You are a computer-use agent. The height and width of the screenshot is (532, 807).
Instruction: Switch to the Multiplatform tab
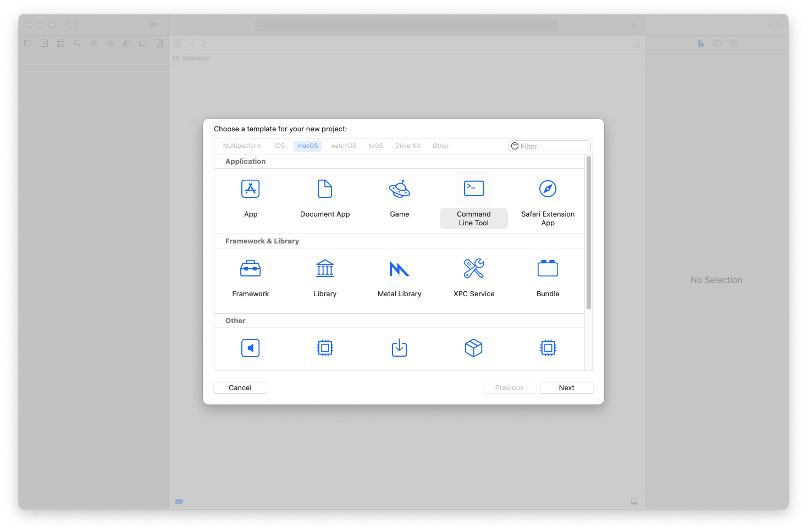(x=242, y=146)
